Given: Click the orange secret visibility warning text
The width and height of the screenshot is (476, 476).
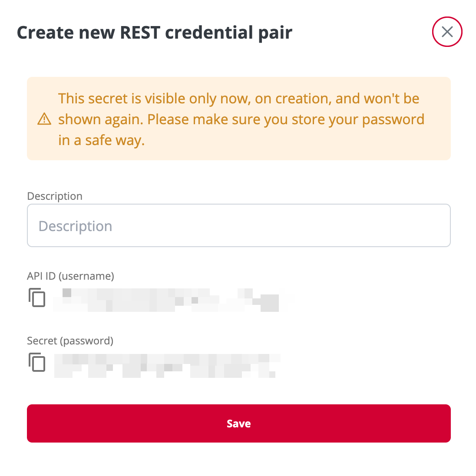Looking at the screenshot, I should coord(241,119).
